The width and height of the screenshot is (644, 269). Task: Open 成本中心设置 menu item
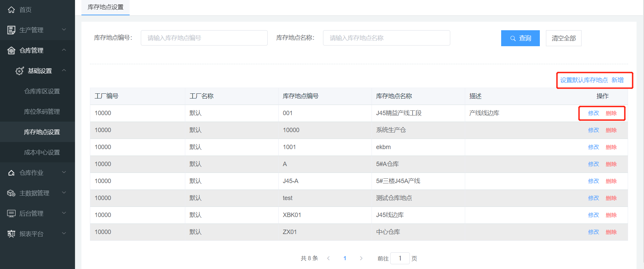[x=42, y=153]
